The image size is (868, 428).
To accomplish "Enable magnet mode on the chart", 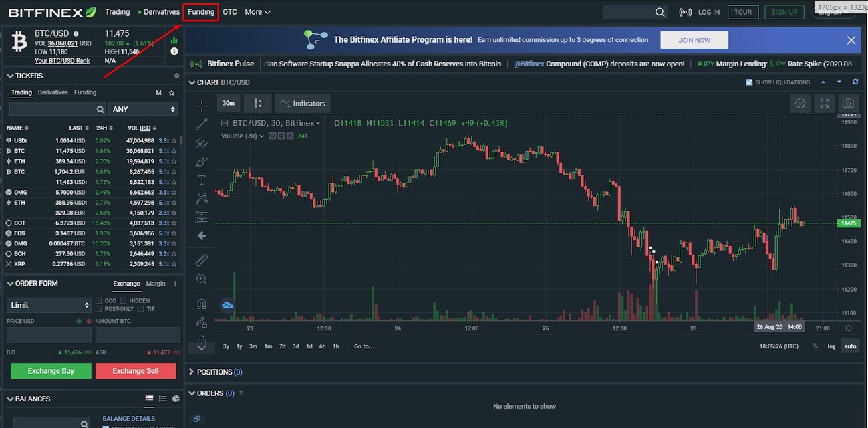I will point(201,303).
